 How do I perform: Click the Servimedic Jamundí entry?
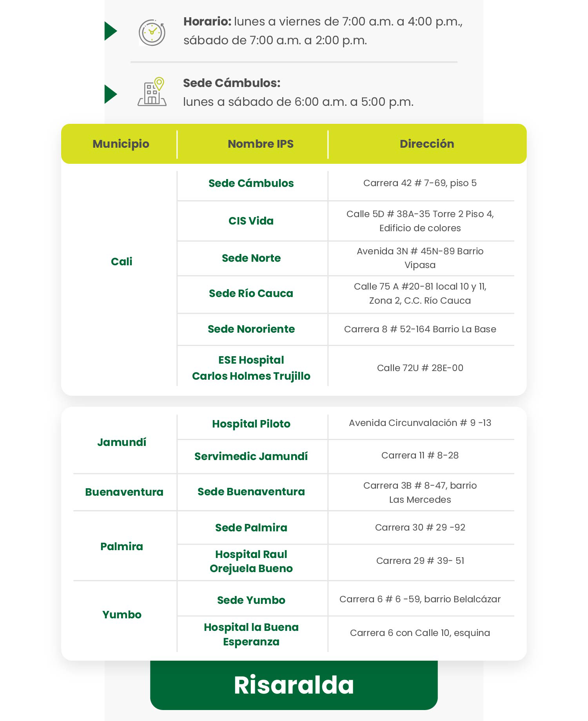251,456
